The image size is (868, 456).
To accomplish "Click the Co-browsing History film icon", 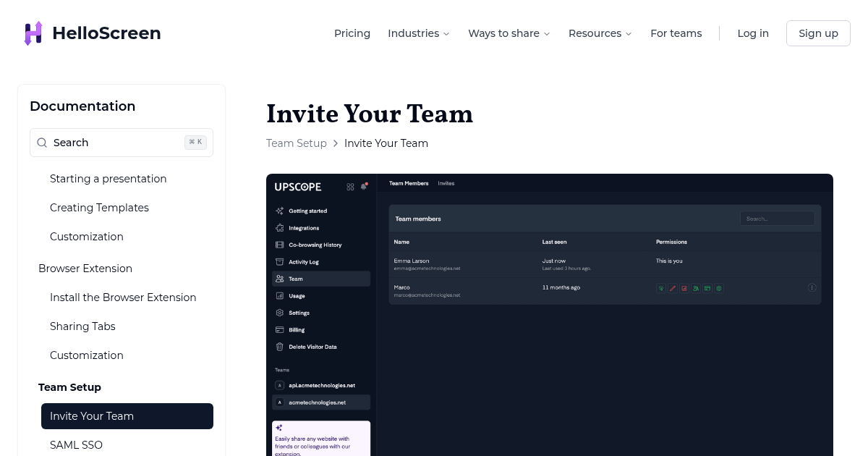I will point(279,245).
